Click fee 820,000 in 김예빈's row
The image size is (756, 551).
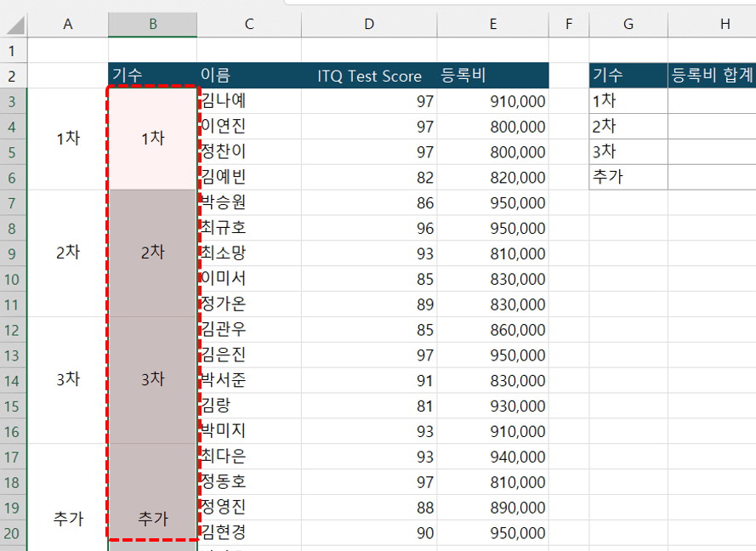click(x=493, y=178)
